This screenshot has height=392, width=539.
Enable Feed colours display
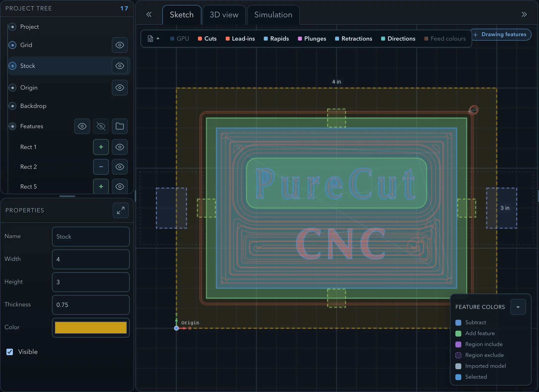coord(445,39)
